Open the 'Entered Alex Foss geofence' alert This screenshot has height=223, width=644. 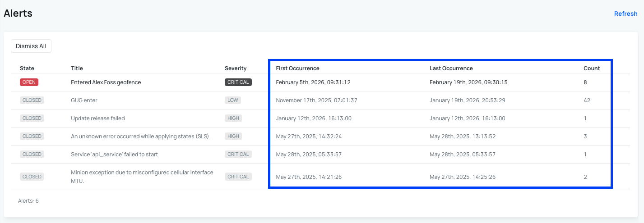[x=106, y=82]
